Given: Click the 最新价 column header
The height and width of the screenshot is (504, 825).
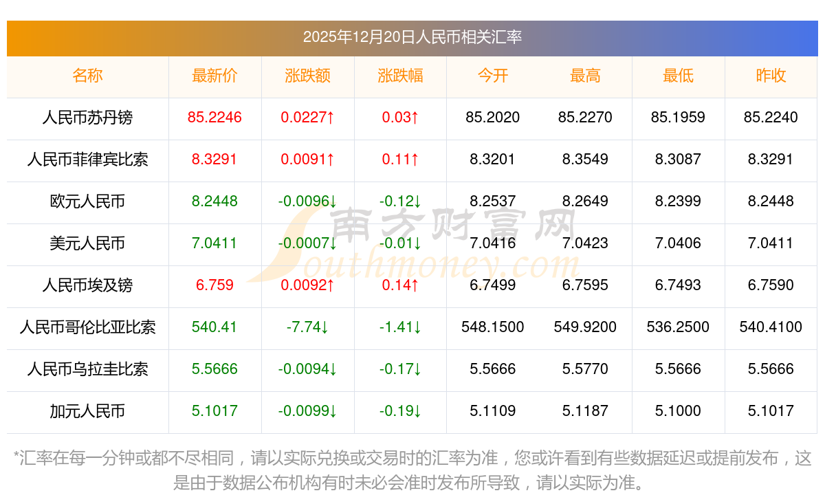Looking at the screenshot, I should point(214,76).
